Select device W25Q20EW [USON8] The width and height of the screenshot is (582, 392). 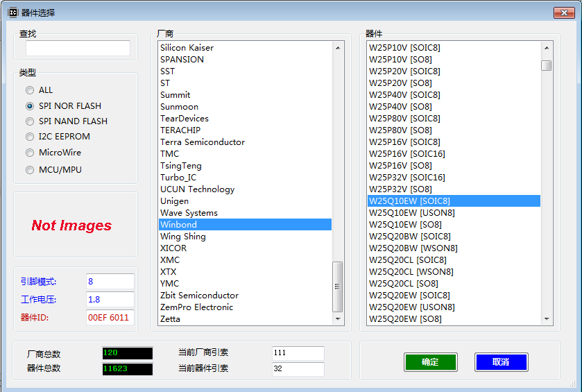[x=454, y=307]
